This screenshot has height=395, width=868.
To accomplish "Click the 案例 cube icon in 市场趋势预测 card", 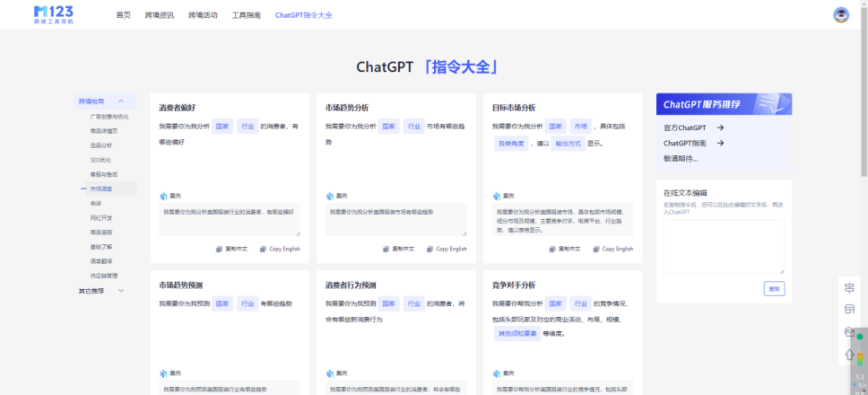I will 163,373.
